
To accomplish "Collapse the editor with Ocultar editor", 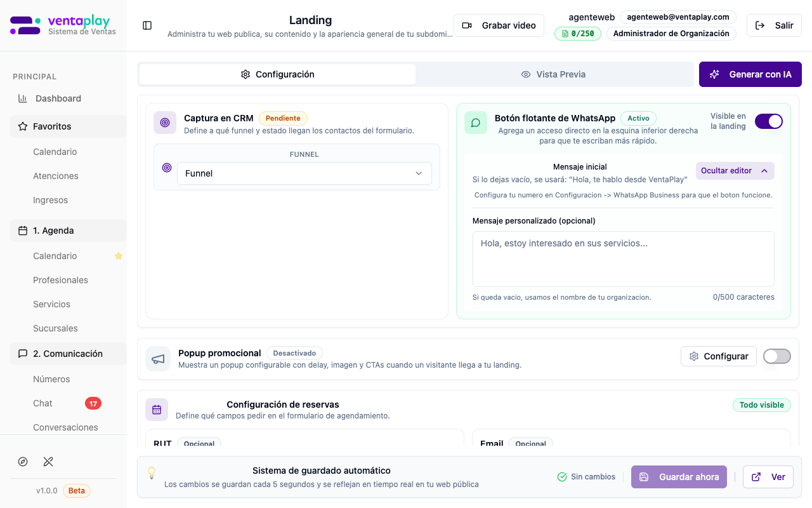I will [735, 171].
